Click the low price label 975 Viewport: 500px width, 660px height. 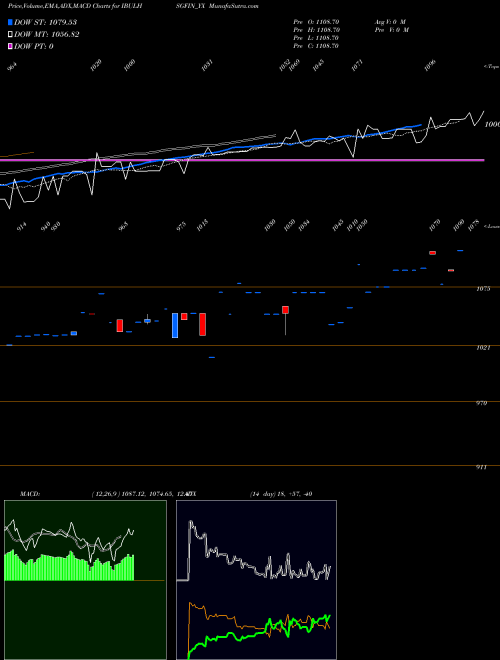181,226
